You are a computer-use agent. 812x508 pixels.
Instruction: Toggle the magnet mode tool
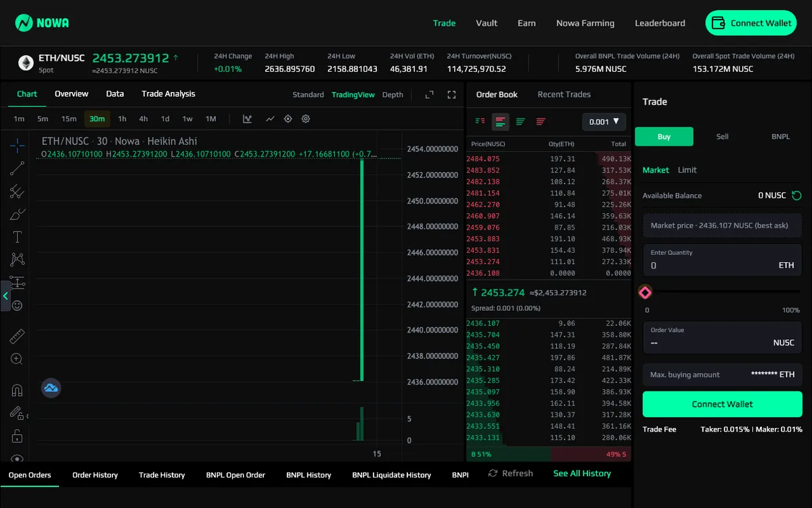point(18,390)
